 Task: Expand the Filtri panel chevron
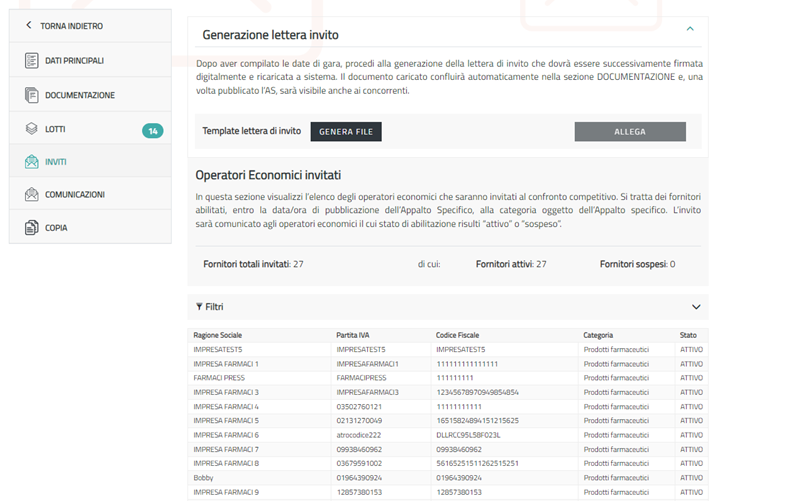696,307
